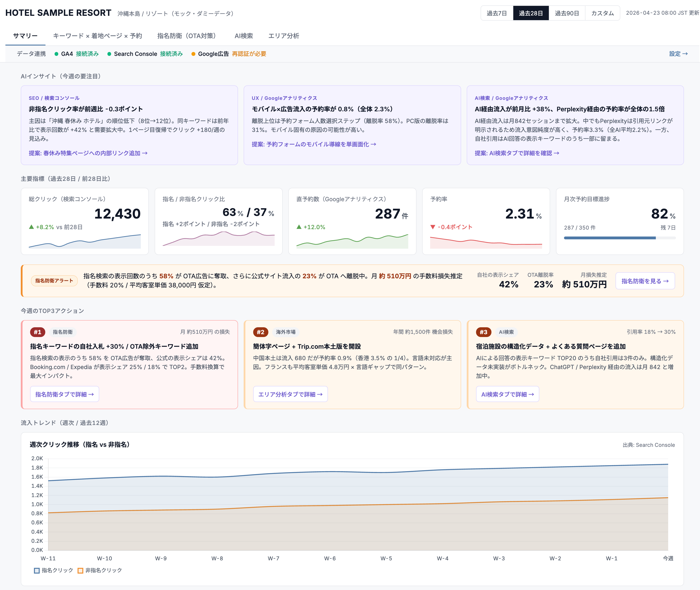This screenshot has width=700, height=590.
Task: Click the orange Google広告 warning dot
Action: [193, 54]
